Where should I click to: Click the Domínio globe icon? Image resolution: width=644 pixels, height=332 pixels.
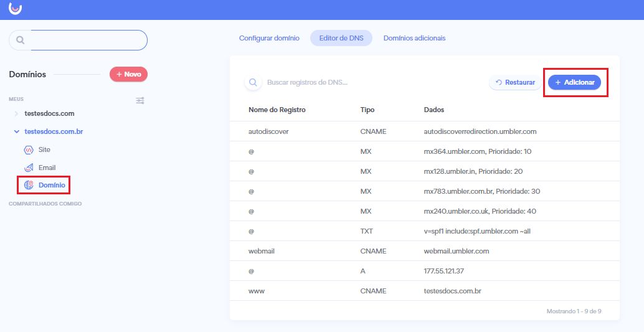pyautogui.click(x=29, y=185)
